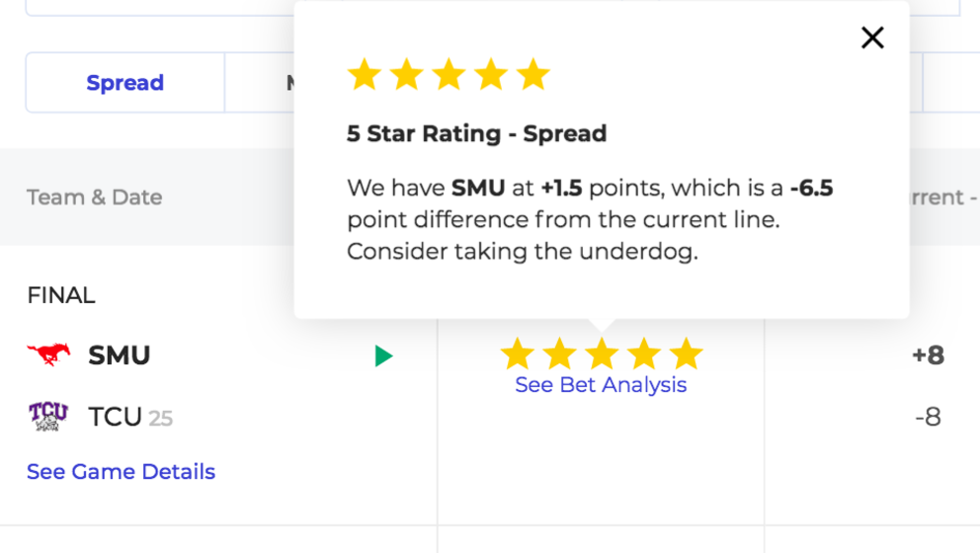Click middle star in SMU row rating
The height and width of the screenshot is (553, 980).
(x=602, y=354)
